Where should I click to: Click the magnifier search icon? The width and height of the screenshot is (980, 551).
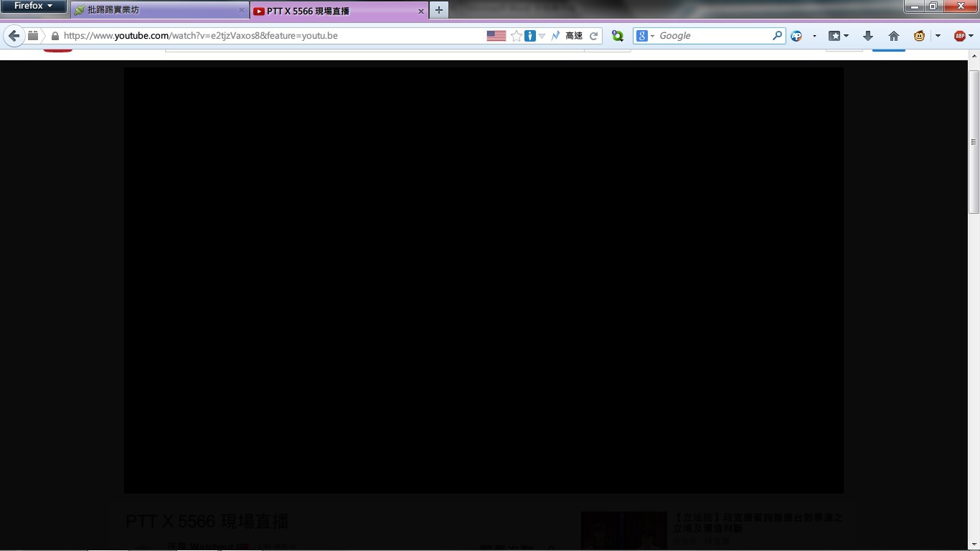pyautogui.click(x=778, y=36)
